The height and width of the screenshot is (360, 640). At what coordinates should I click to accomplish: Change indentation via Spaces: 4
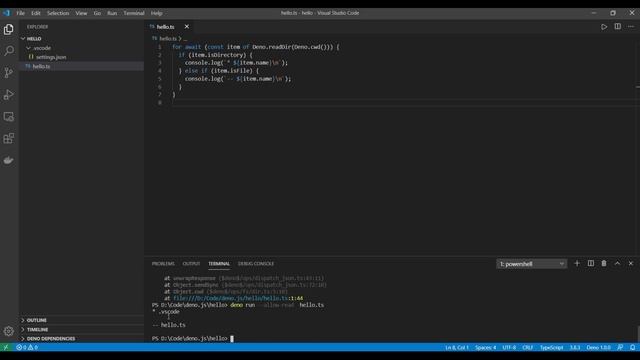point(485,347)
